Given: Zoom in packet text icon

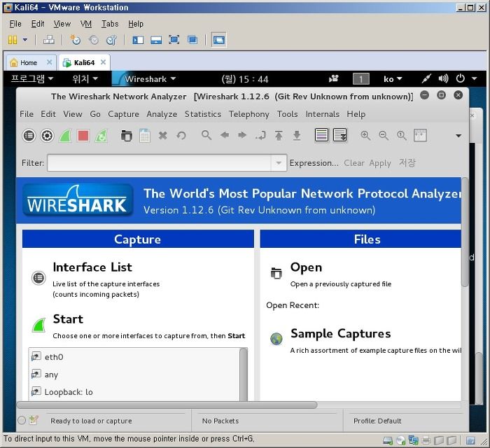Looking at the screenshot, I should tap(365, 135).
